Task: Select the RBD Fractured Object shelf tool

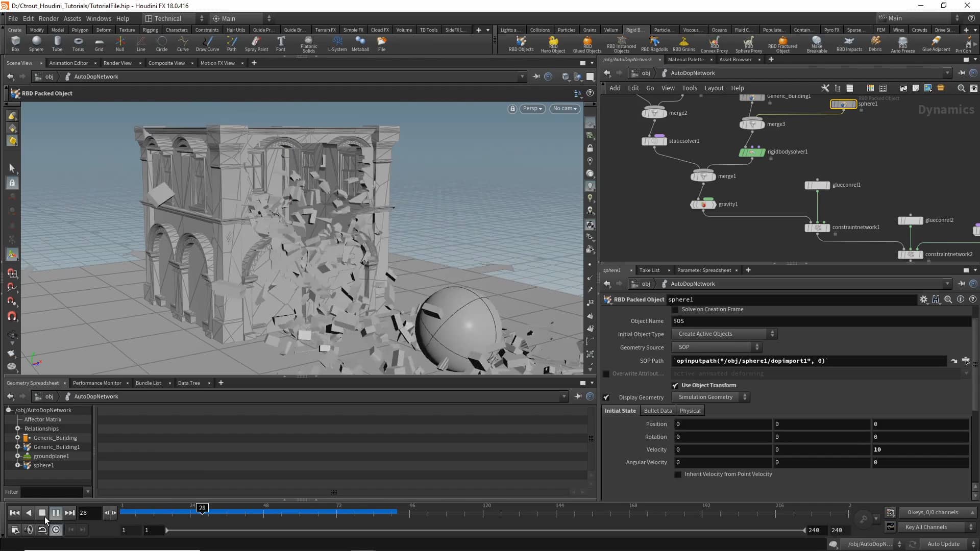Action: click(782, 43)
